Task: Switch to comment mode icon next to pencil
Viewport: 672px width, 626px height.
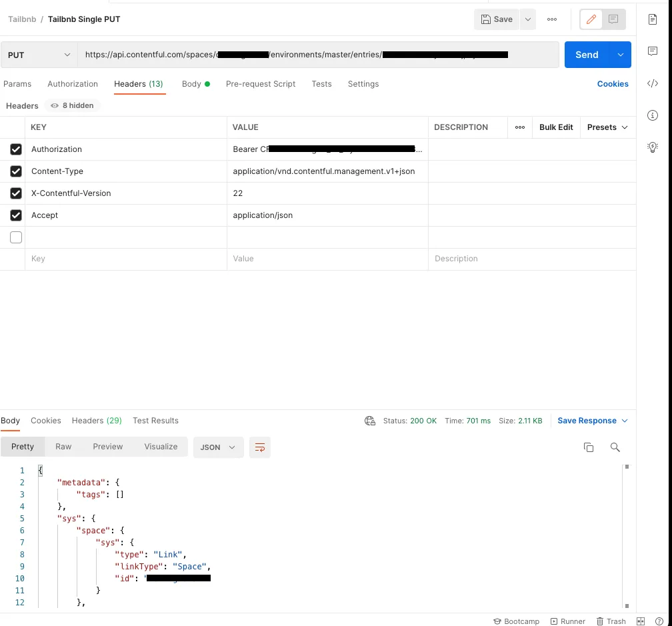Action: click(613, 19)
